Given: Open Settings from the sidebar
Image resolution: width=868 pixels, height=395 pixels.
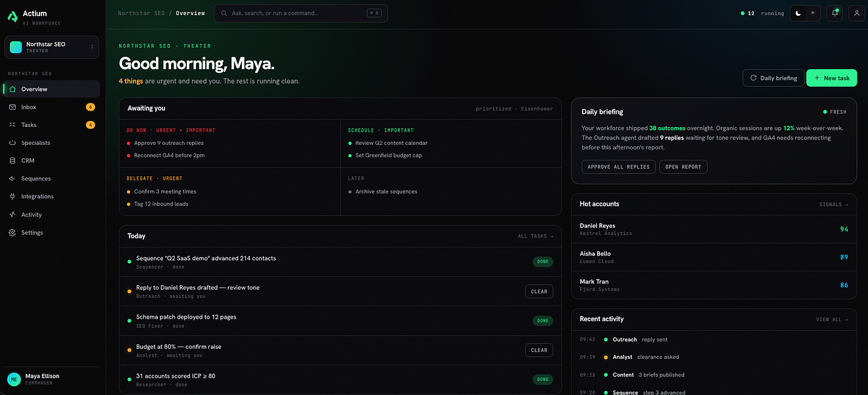Looking at the screenshot, I should pyautogui.click(x=52, y=232).
